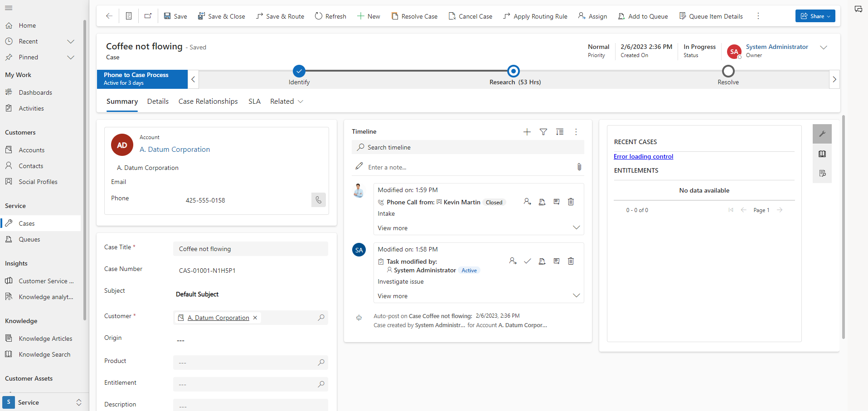The width and height of the screenshot is (868, 411).
Task: Attach a file to the note
Action: (579, 167)
